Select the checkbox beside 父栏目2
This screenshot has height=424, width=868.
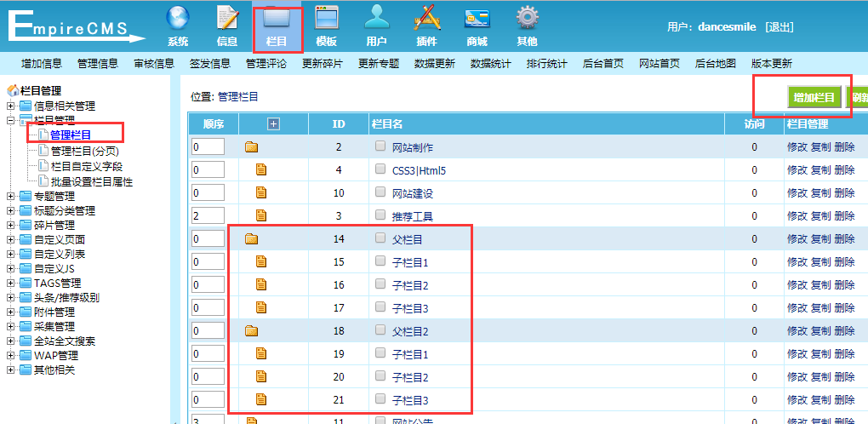point(380,330)
